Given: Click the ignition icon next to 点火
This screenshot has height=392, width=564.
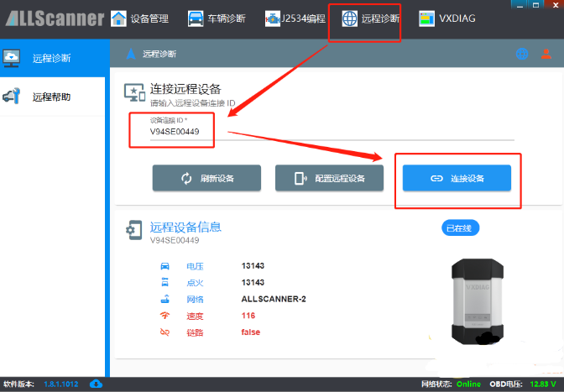Looking at the screenshot, I should tap(164, 282).
